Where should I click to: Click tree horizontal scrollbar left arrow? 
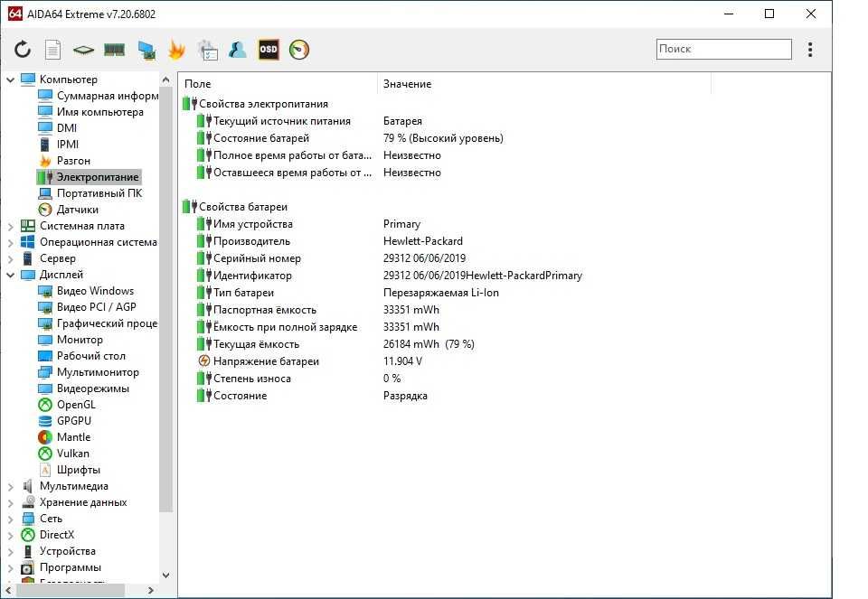pyautogui.click(x=8, y=591)
